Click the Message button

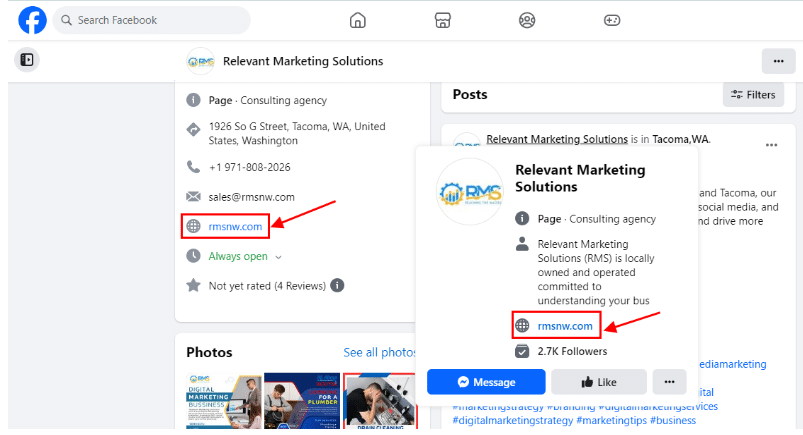(x=486, y=382)
